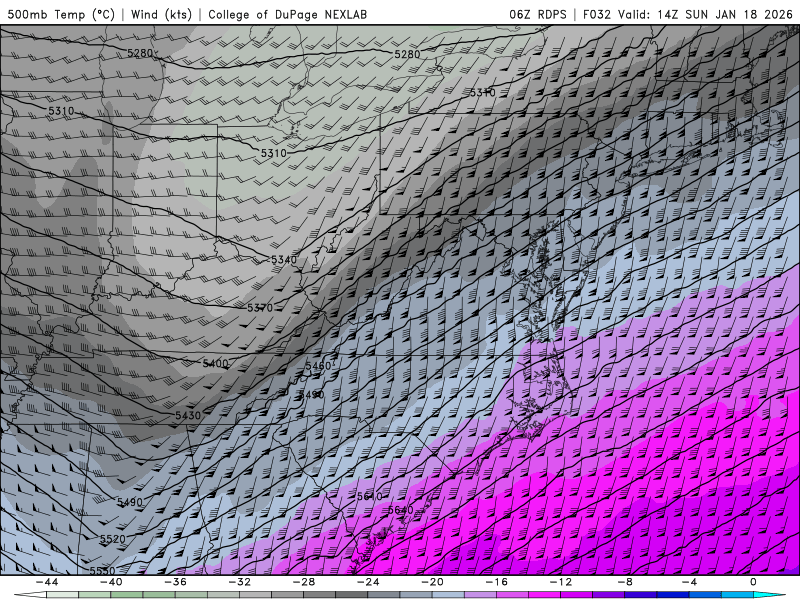Select the -24 colorbar tick label
The height and width of the screenshot is (600, 800).
[x=368, y=582]
